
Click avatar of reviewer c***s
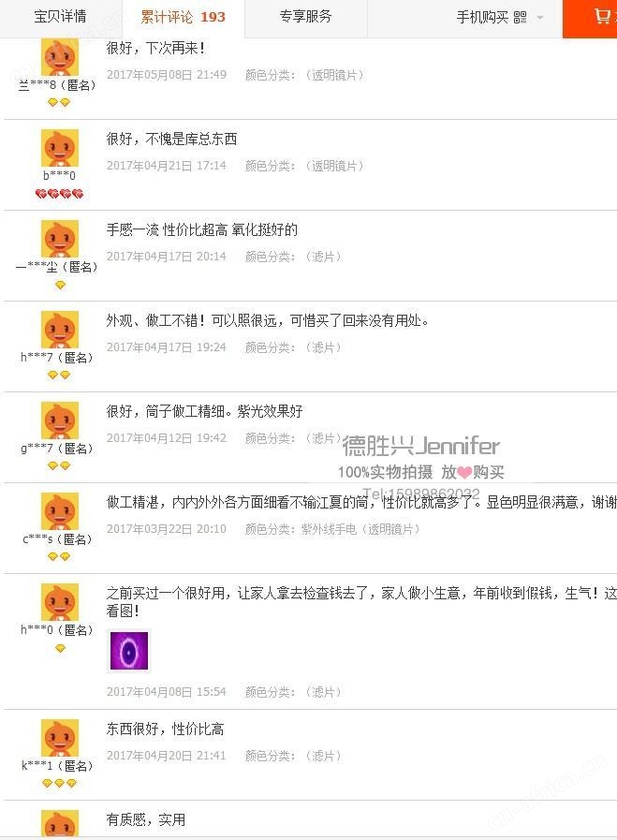tap(60, 511)
